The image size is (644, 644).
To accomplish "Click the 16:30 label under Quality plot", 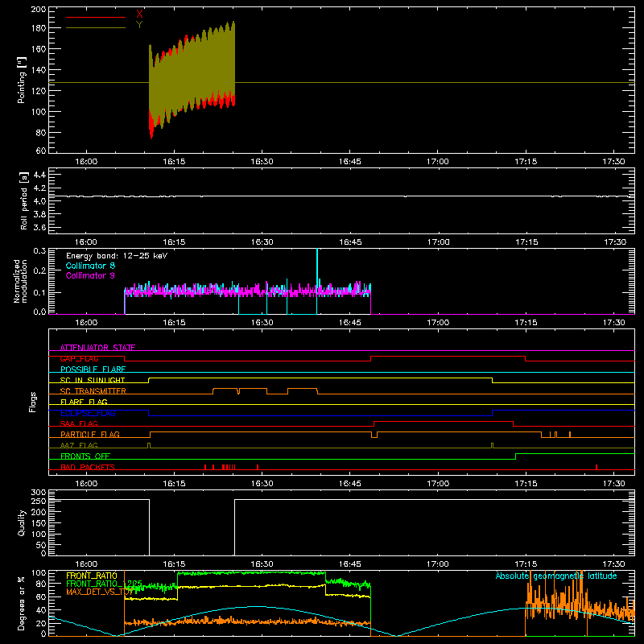I will 262,564.
